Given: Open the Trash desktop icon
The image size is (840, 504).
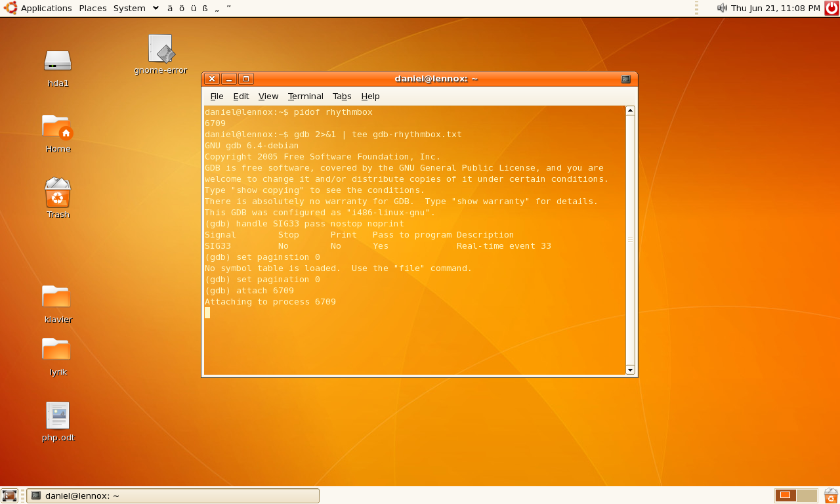Looking at the screenshot, I should [58, 193].
